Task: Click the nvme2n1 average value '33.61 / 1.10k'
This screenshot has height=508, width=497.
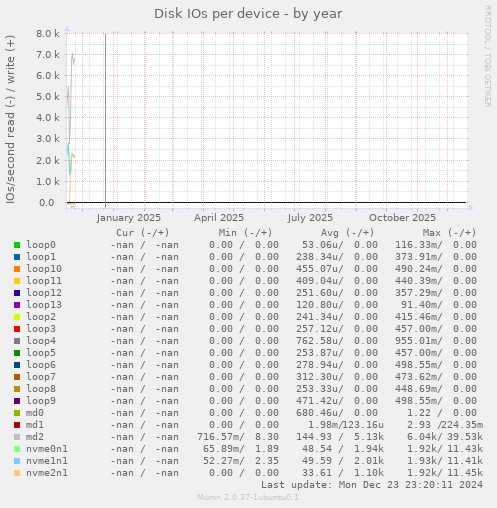Action: coord(343,473)
